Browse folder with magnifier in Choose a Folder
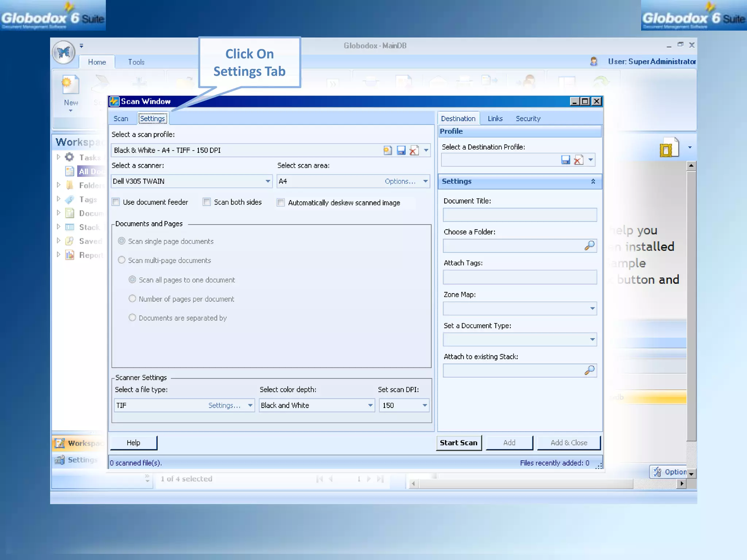The height and width of the screenshot is (560, 747). (x=589, y=246)
